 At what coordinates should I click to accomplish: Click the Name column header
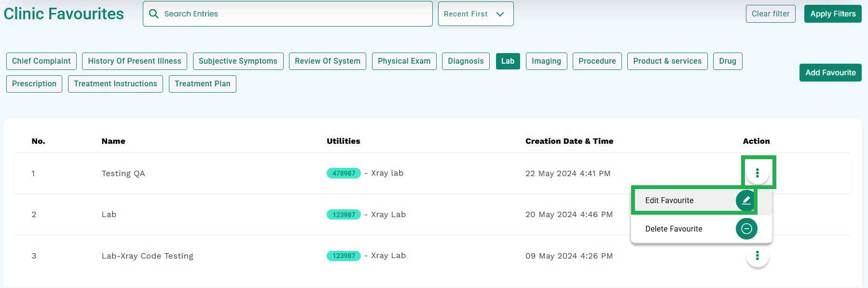(113, 141)
